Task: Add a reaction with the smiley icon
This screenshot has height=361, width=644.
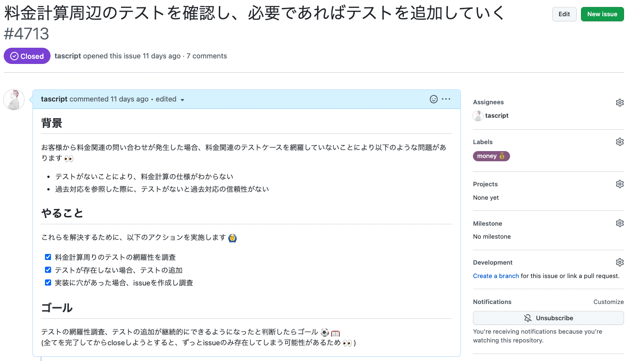Action: 433,99
